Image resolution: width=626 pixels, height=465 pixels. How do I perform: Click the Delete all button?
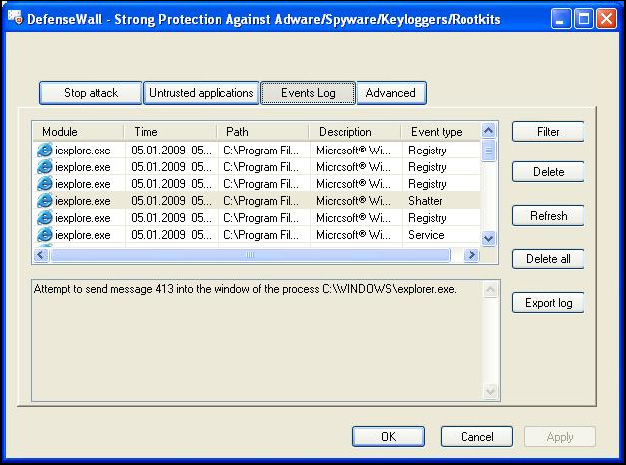coord(548,259)
